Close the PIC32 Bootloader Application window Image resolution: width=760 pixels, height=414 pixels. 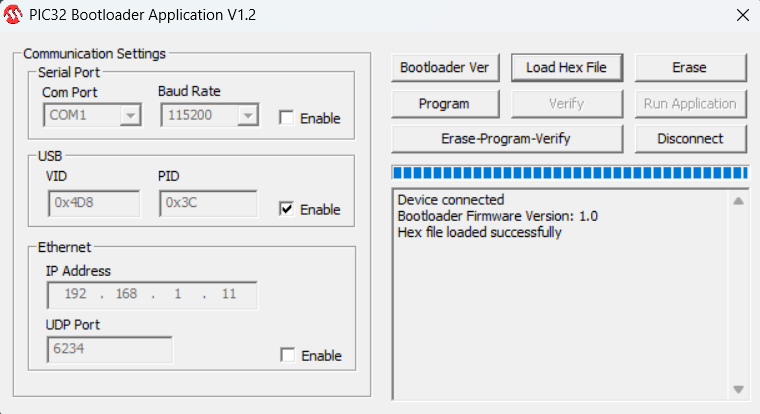(741, 15)
